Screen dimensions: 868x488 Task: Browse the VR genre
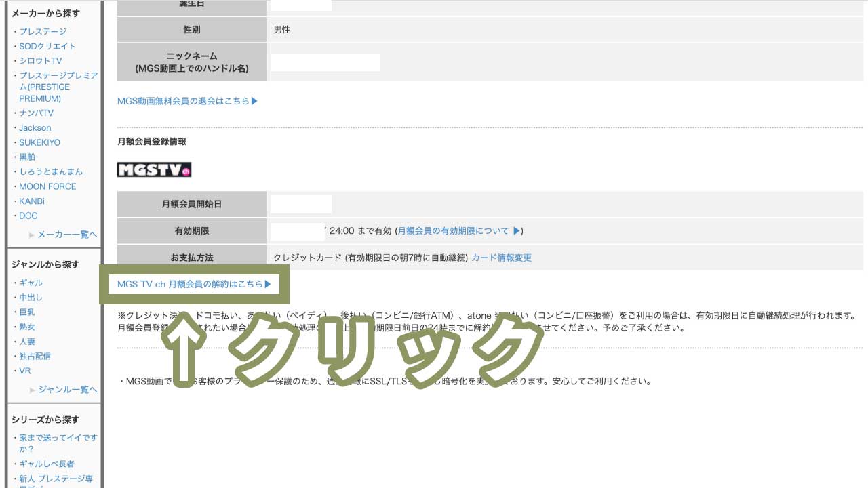pos(24,371)
